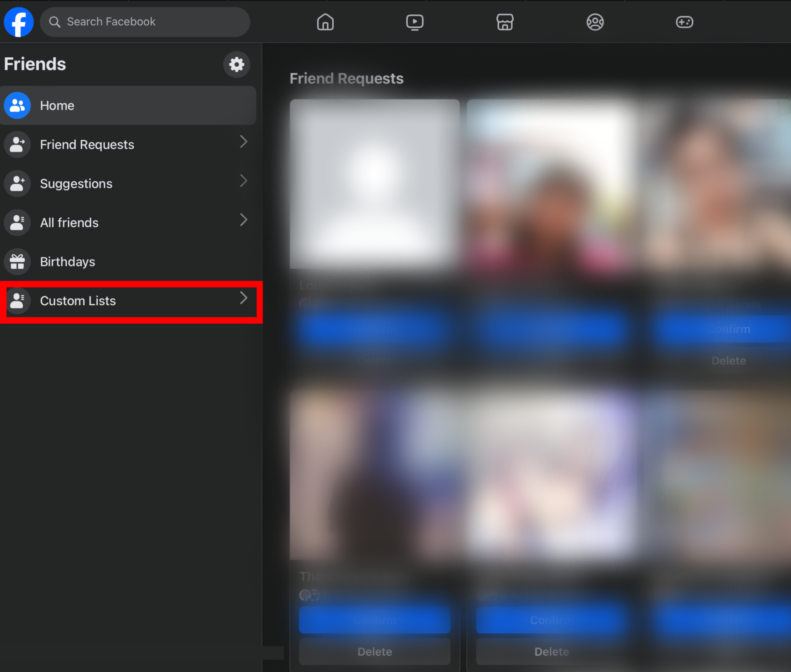791x672 pixels.
Task: Click the Suggestions person-plus icon
Action: coord(17,183)
